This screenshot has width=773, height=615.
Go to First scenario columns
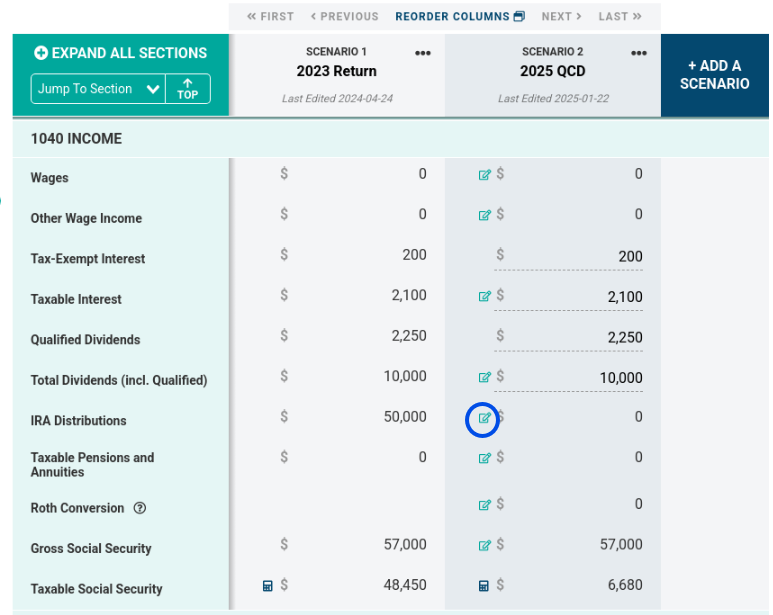click(x=270, y=17)
